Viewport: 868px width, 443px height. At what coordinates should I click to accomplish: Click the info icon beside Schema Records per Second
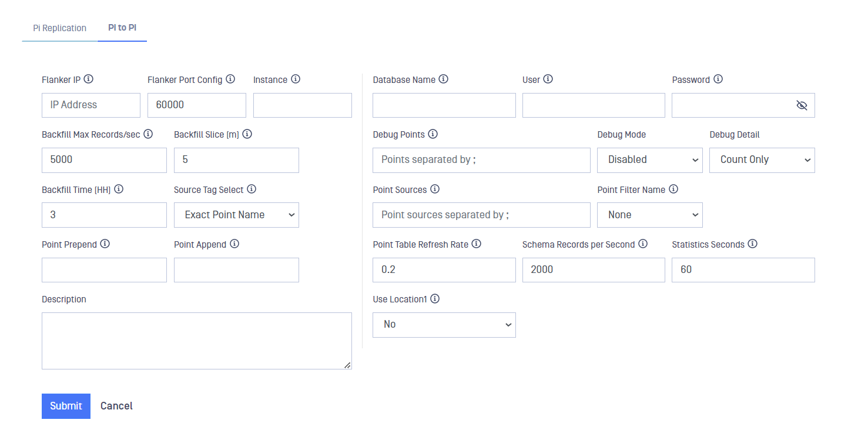pyautogui.click(x=643, y=244)
